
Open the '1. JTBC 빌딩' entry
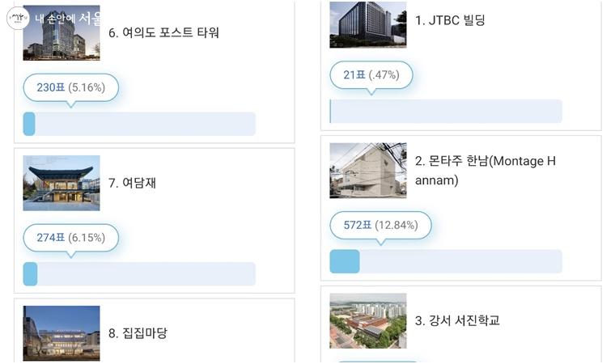[450, 20]
